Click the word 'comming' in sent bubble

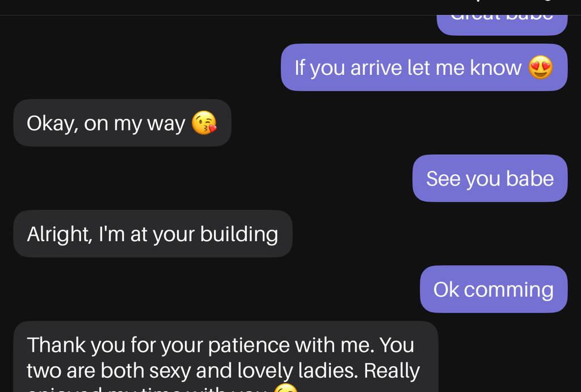[508, 289]
